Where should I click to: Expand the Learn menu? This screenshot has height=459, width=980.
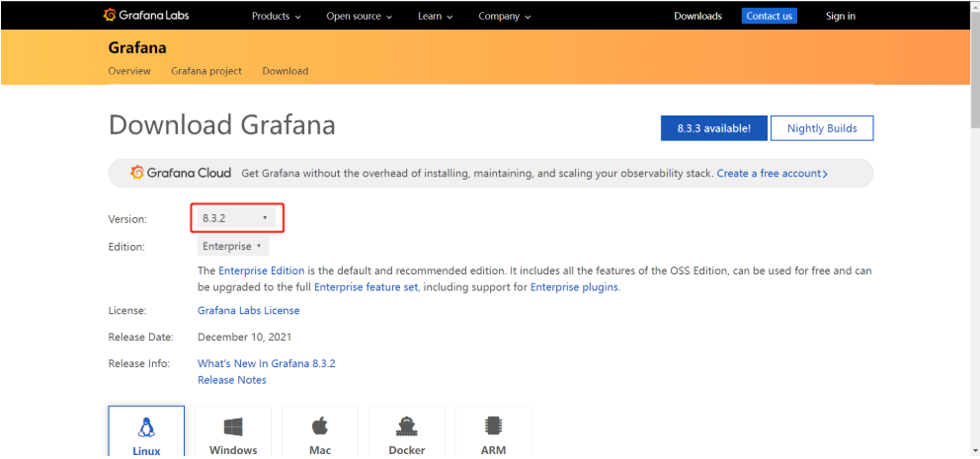click(436, 16)
